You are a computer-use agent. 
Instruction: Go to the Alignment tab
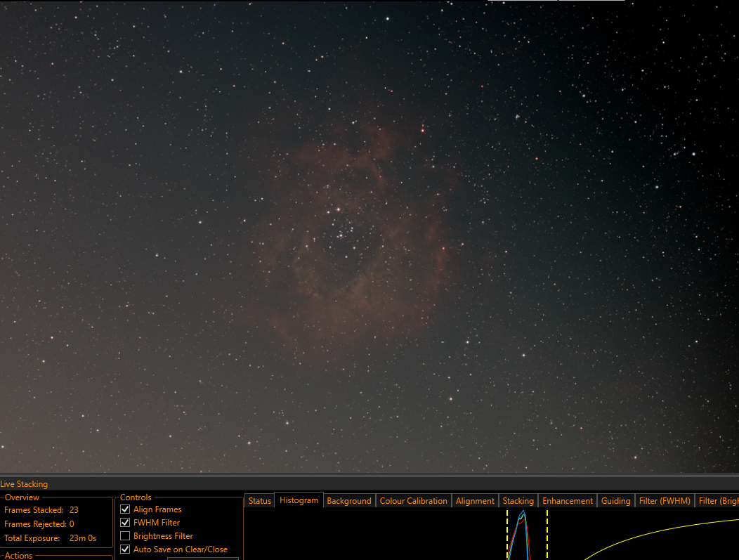click(x=475, y=500)
